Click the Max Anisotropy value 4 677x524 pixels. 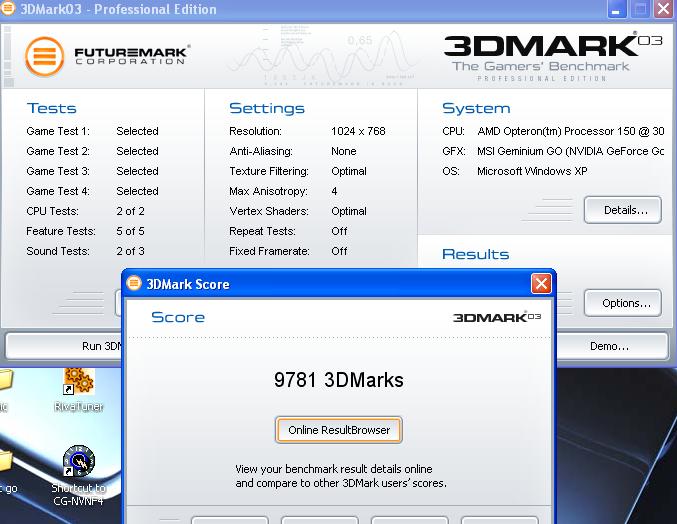coord(334,191)
